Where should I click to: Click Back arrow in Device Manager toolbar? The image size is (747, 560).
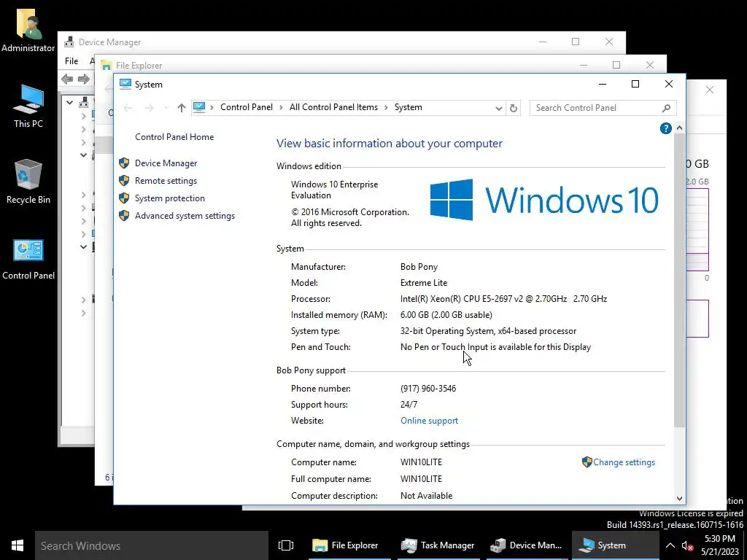pyautogui.click(x=67, y=79)
